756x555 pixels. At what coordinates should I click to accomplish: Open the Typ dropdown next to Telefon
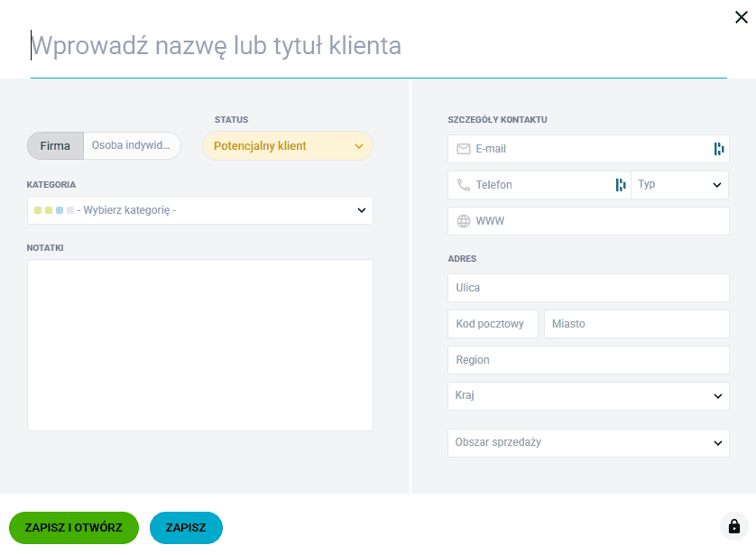click(678, 184)
